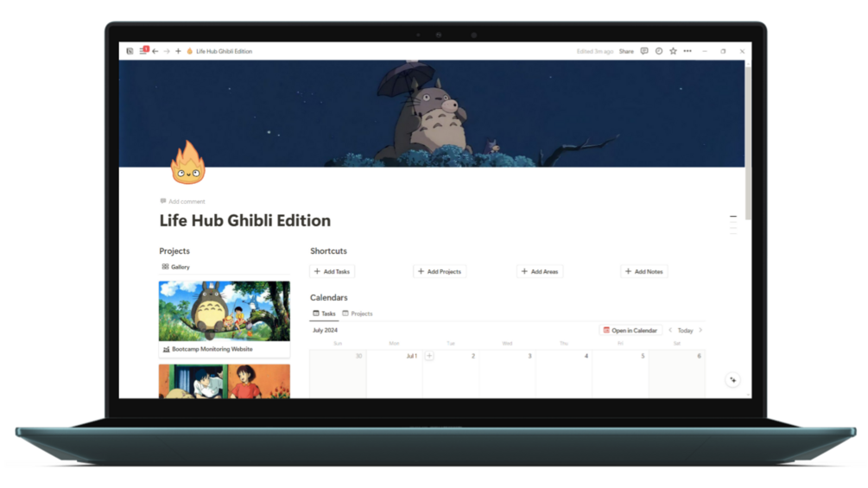Open the comments icon in the top bar
This screenshot has height=488, width=868.
(x=643, y=51)
